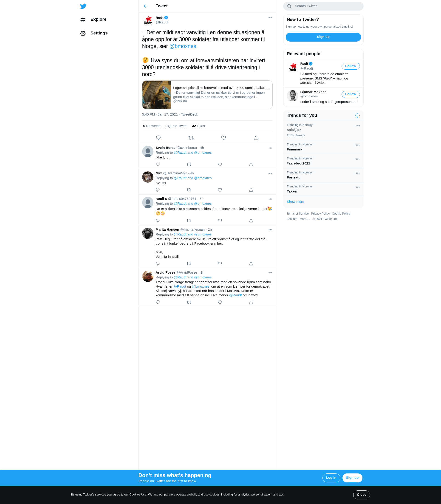The image size is (441, 504).
Task: Open the Cookie Policy link
Action: point(341,214)
